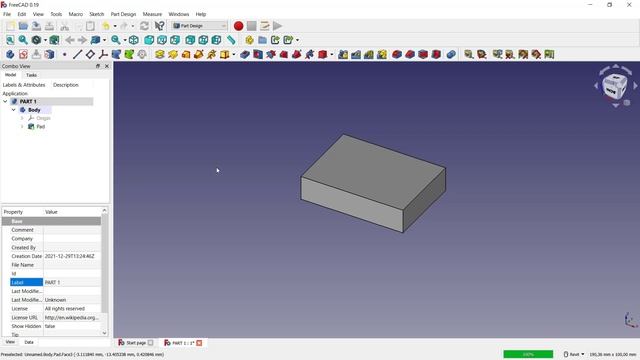Collapse the Body tree node
This screenshot has width=640, height=360.
(x=13, y=110)
